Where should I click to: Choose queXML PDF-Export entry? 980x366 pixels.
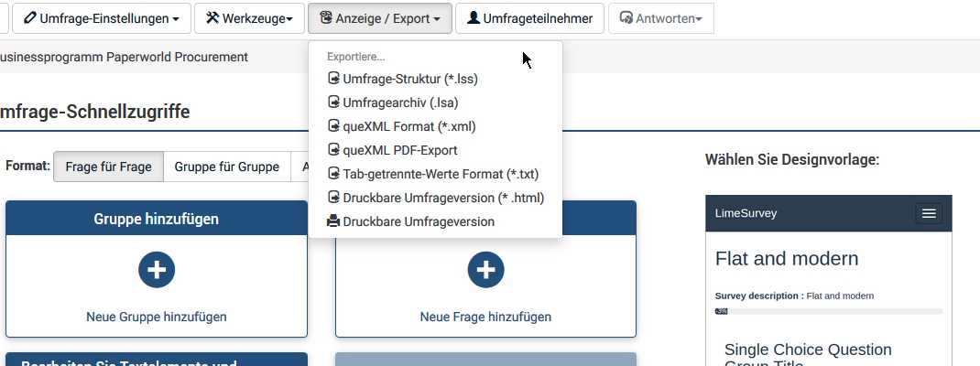point(399,150)
